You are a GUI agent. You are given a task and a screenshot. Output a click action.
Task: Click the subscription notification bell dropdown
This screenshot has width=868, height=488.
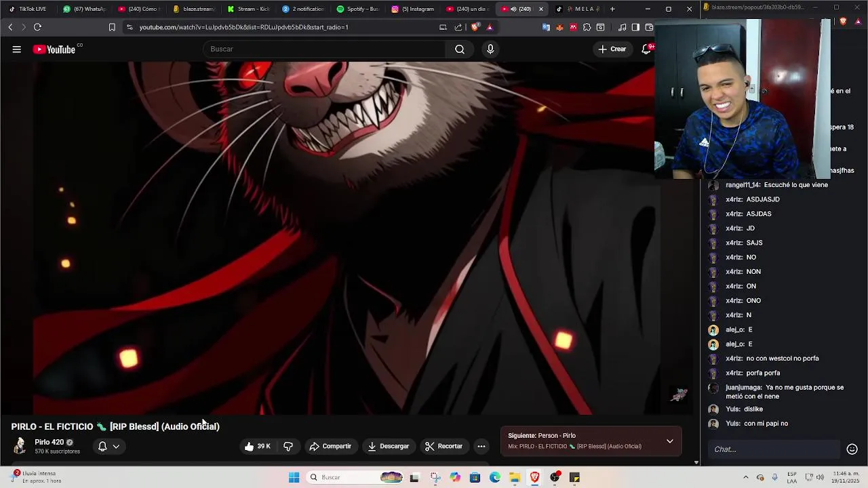click(x=108, y=446)
